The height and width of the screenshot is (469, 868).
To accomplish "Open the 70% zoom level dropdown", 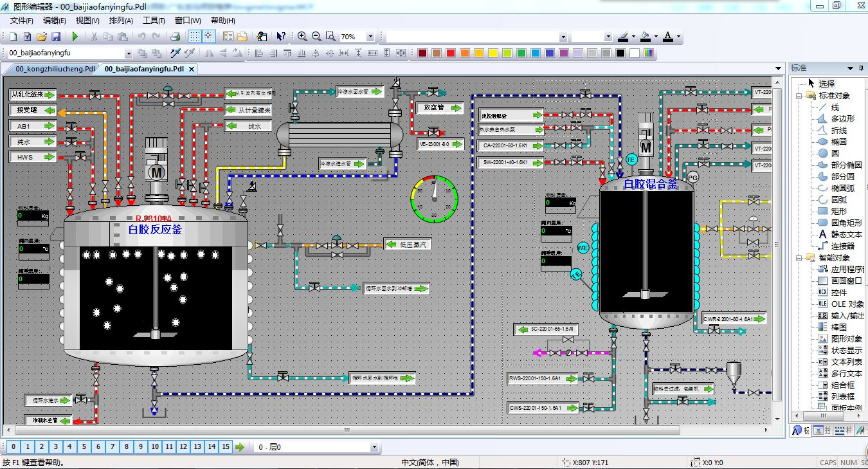I will click(370, 37).
